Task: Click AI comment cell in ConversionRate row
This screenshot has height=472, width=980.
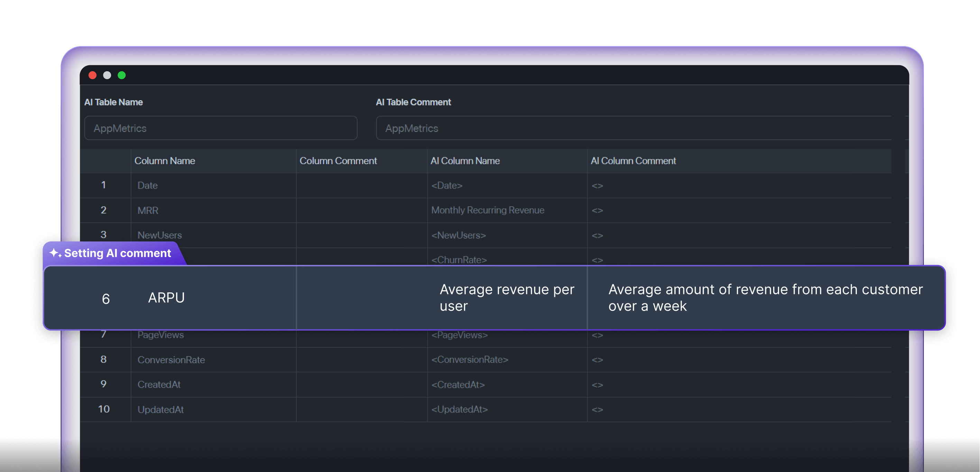Action: pos(739,359)
